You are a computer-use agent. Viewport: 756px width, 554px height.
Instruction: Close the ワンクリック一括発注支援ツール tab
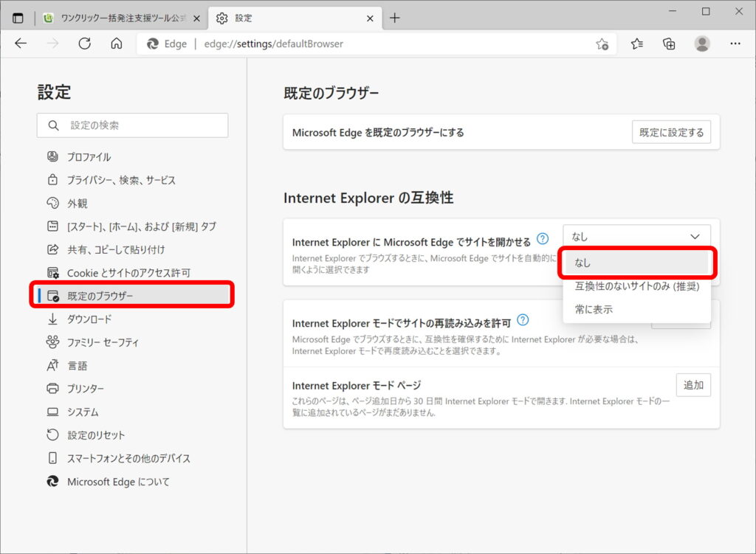[196, 18]
